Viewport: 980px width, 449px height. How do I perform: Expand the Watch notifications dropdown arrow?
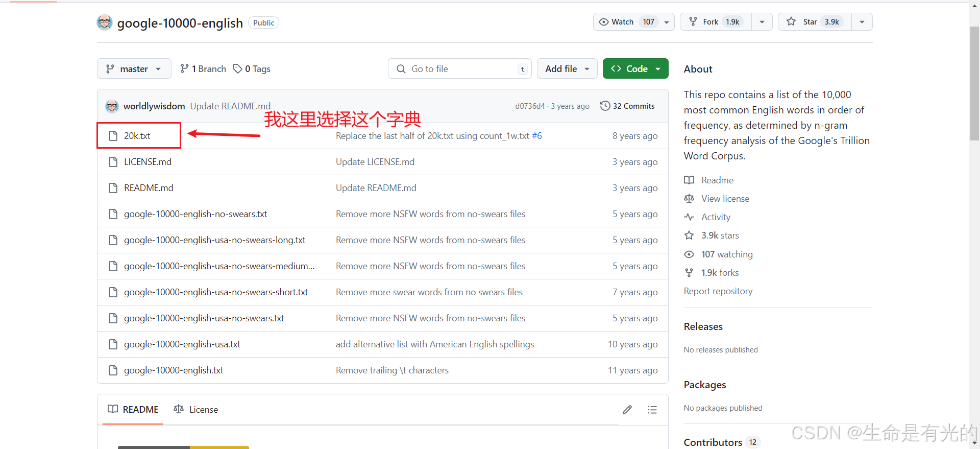pyautogui.click(x=667, y=22)
